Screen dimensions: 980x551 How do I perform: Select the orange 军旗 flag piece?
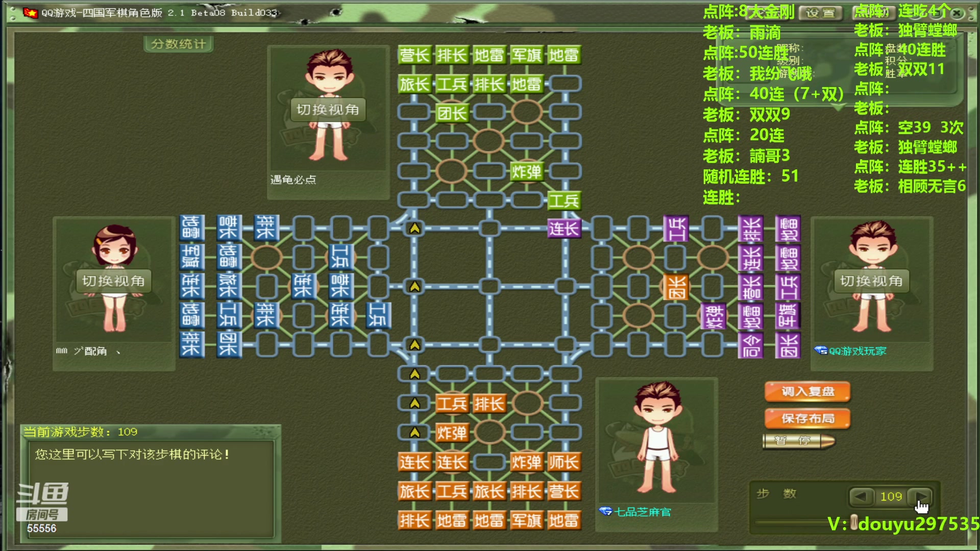tap(526, 520)
